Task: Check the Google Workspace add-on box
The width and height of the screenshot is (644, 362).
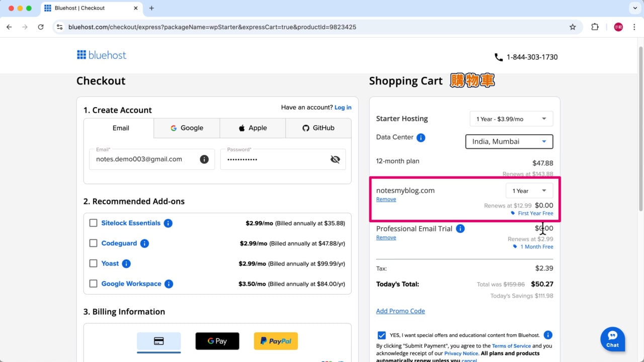Action: click(93, 284)
